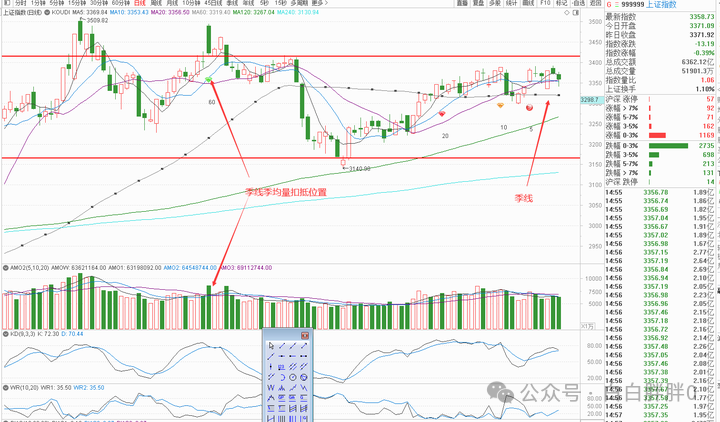The height and width of the screenshot is (422, 720).
Task: Select the 年线 yearly chart tab
Action: pos(248,3)
